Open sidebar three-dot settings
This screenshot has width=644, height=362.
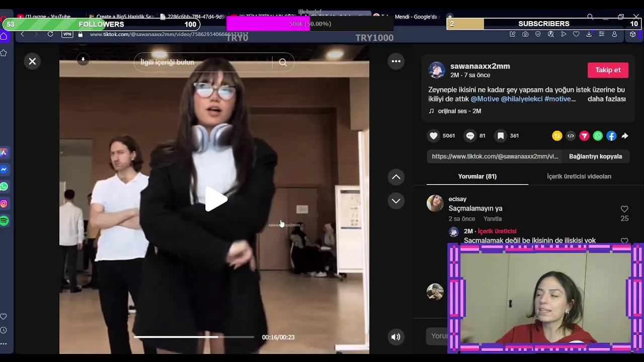click(4, 344)
